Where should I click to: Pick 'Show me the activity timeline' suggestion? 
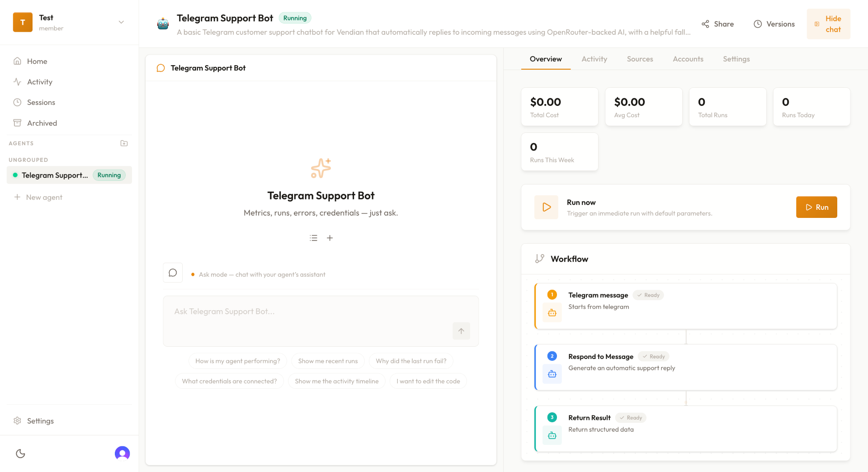pos(337,381)
